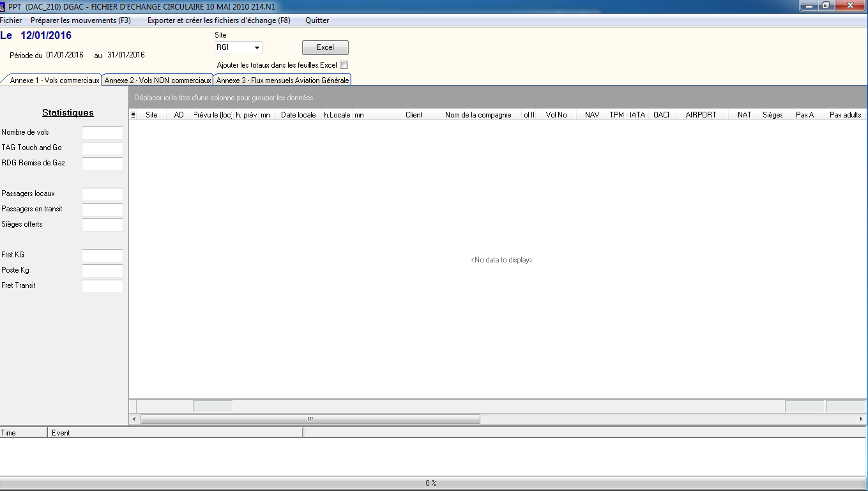
Task: Sort by Nom de la compagnie column
Action: tap(478, 115)
